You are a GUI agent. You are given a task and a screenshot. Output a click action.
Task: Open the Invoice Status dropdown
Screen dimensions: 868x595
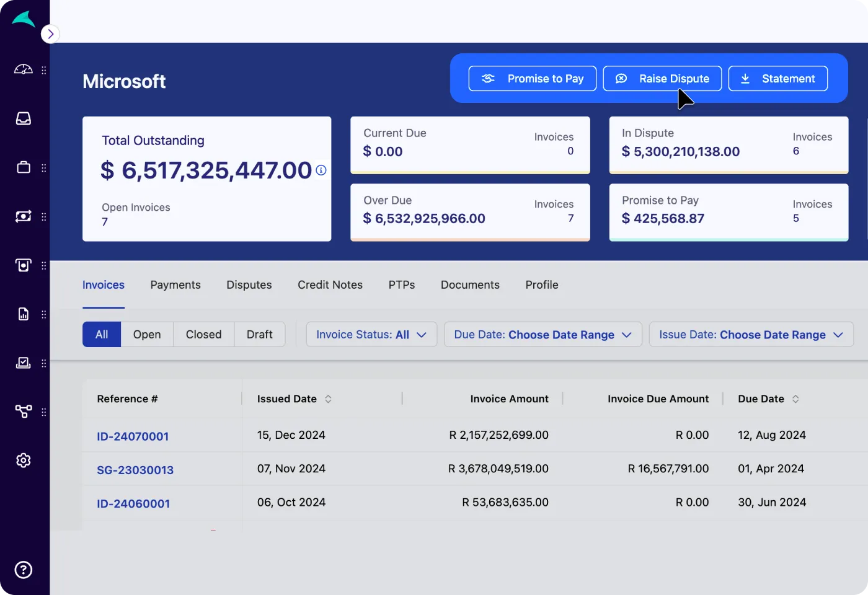[x=371, y=335]
